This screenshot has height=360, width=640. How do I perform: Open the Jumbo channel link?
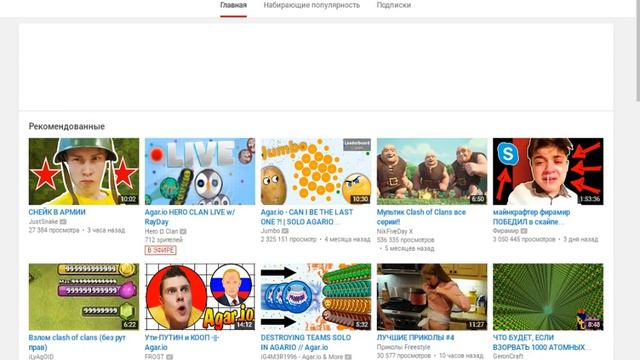click(x=270, y=231)
